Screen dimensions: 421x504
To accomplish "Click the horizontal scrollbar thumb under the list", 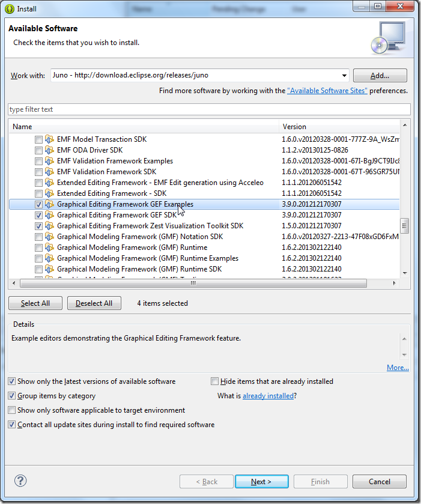I will click(193, 283).
